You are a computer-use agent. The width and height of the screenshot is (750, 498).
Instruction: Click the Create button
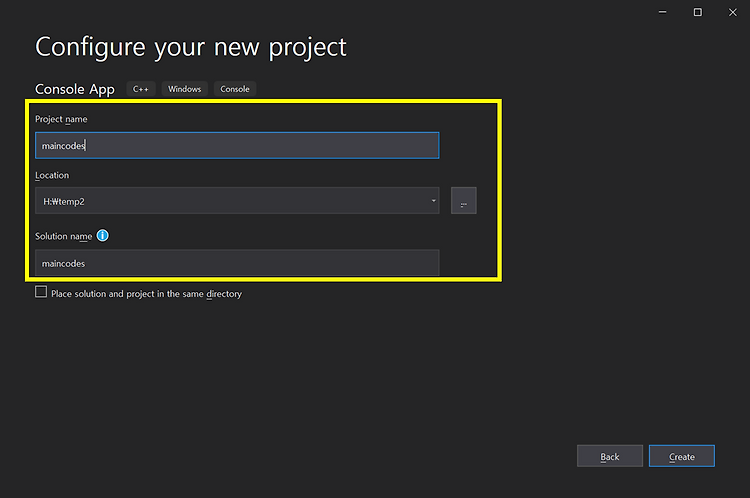point(682,456)
